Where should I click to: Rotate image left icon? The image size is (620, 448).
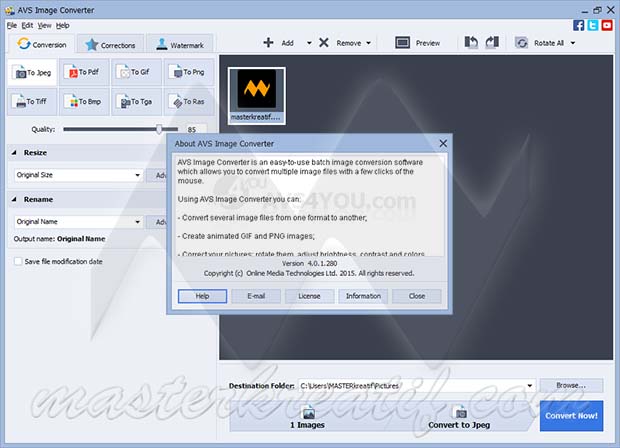[471, 42]
